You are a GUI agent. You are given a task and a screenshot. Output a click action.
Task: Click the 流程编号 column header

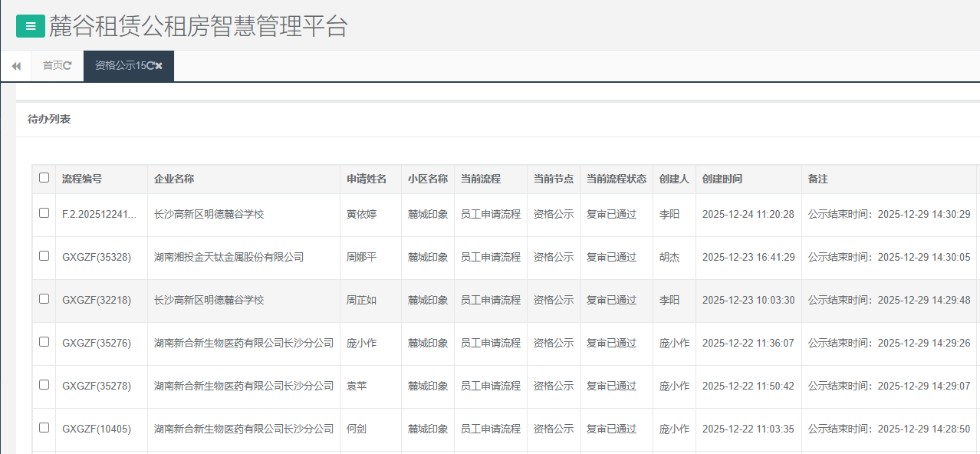click(82, 179)
